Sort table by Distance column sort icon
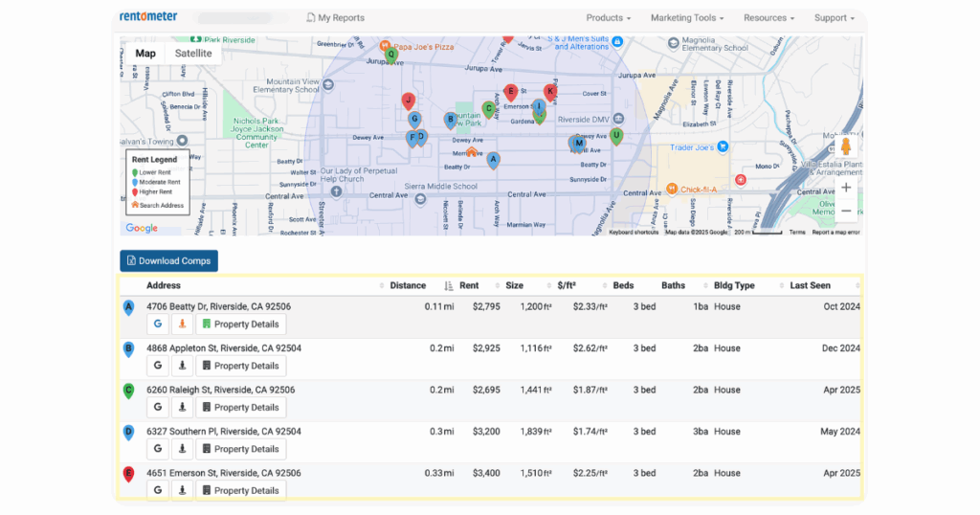 tap(449, 286)
